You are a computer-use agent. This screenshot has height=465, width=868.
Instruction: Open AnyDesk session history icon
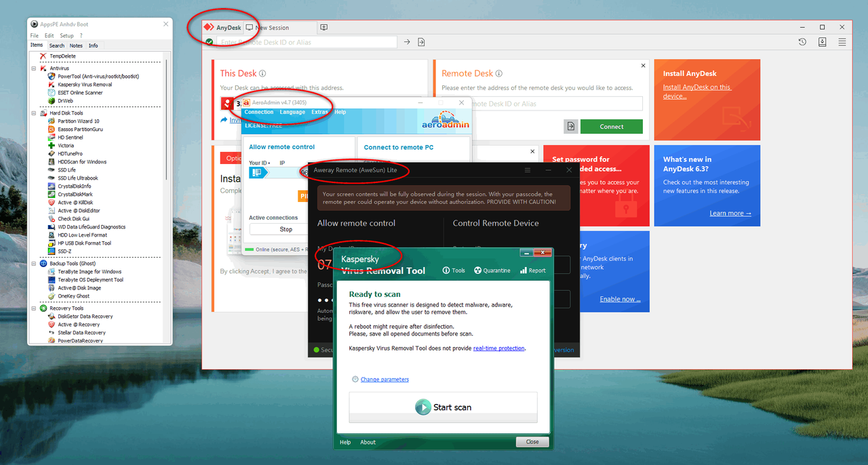pos(802,42)
